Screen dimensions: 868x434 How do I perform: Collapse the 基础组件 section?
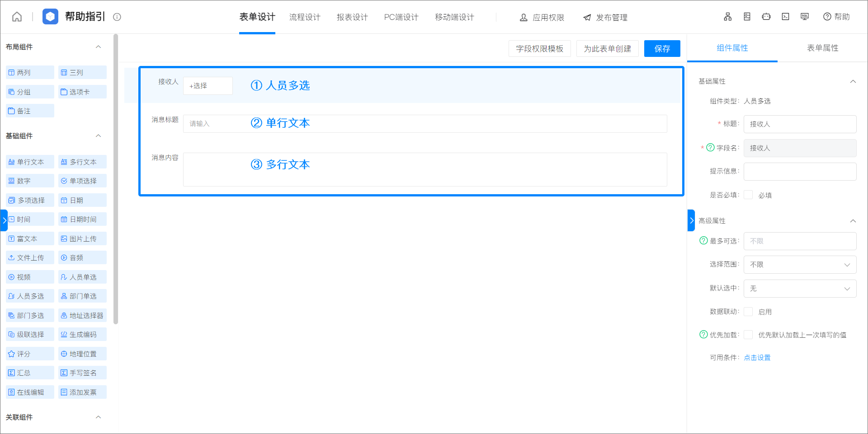pyautogui.click(x=98, y=136)
